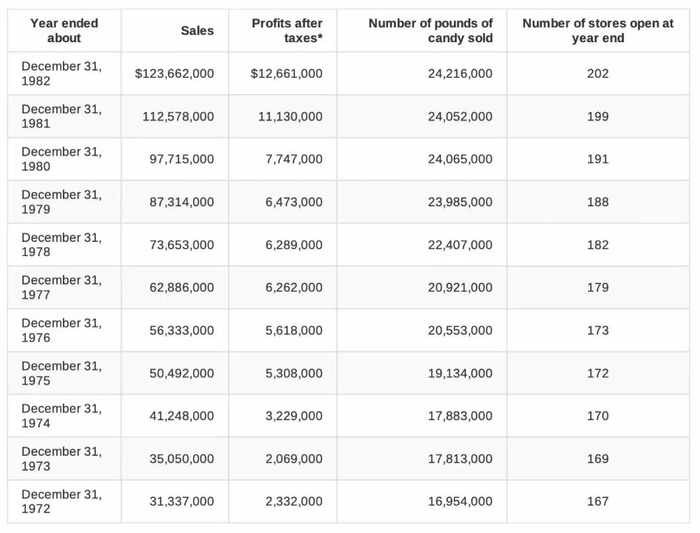
Task: Select the December 31, 1974 row label
Action: [x=61, y=416]
